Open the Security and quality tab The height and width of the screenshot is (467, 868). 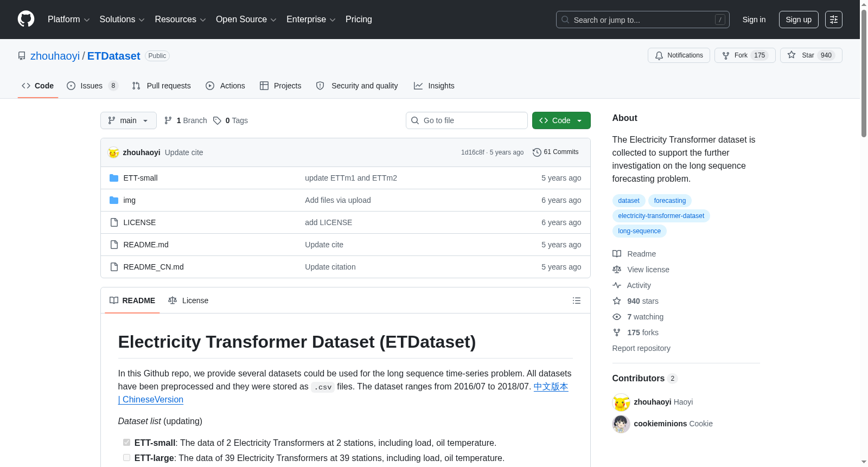tap(357, 86)
